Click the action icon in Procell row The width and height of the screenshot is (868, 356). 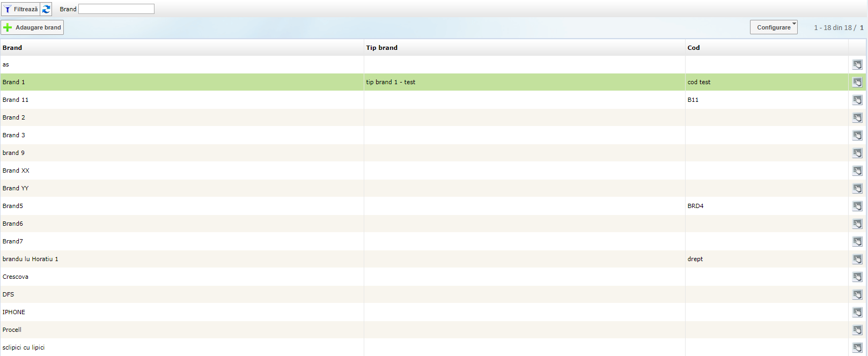857,330
